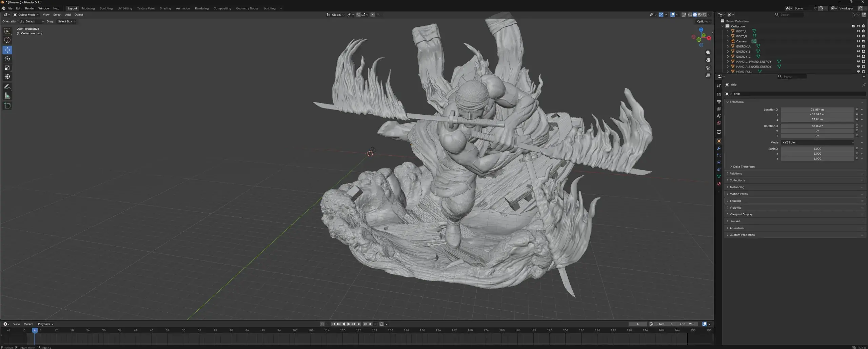This screenshot has width=868, height=349.
Task: Select the Move tool
Action: [x=7, y=50]
